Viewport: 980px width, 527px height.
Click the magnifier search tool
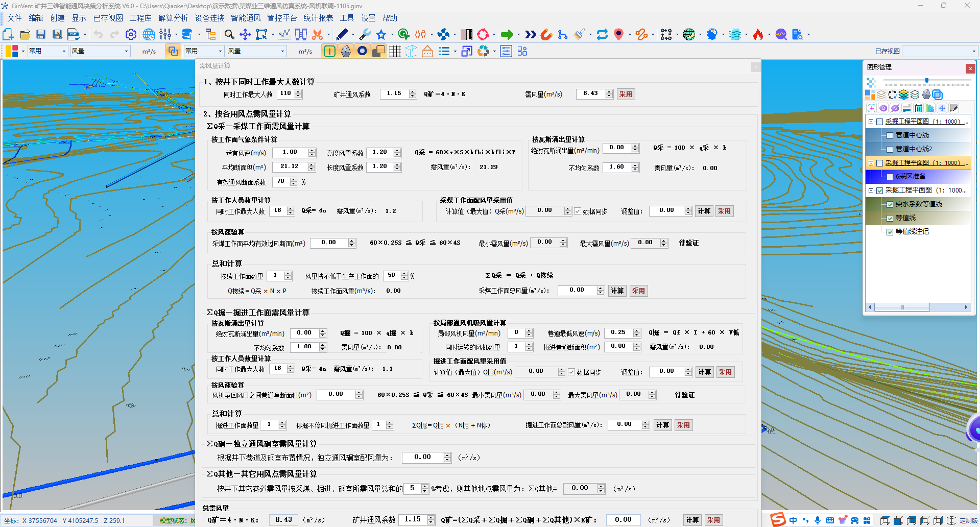tap(229, 34)
